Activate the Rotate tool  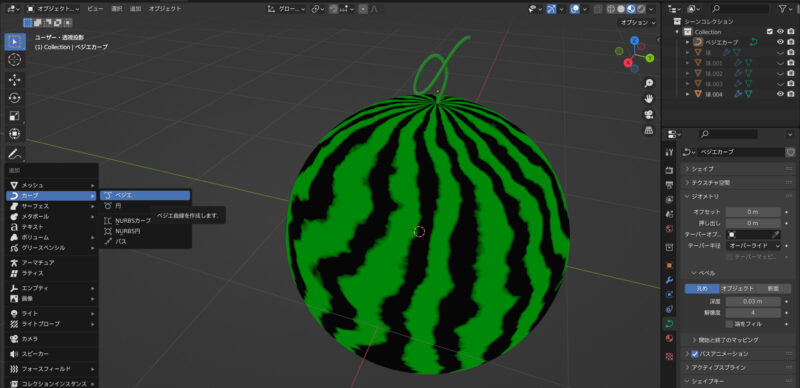point(15,98)
